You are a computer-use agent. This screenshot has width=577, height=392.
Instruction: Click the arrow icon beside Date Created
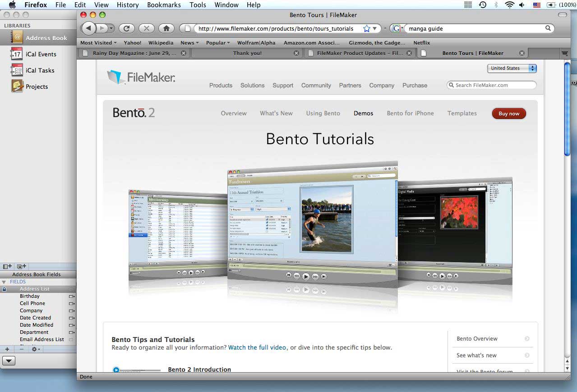point(71,318)
